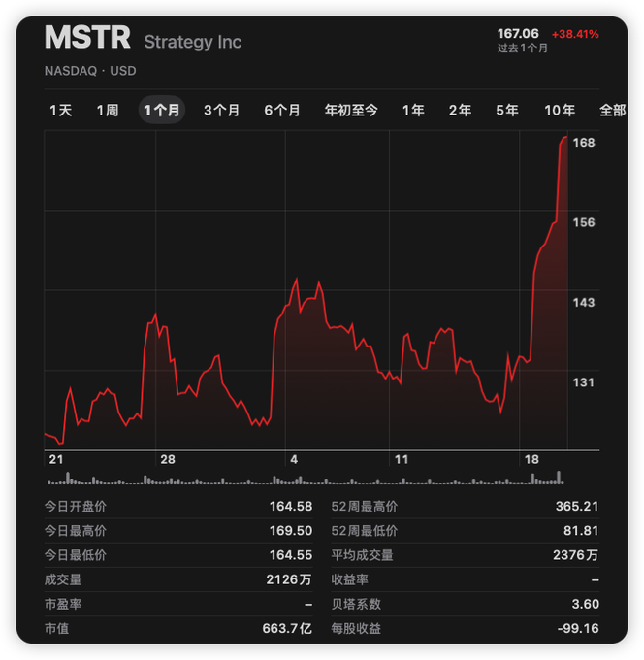Switch chart to 1周 range
Viewport: 644px width, 660px height.
pyautogui.click(x=108, y=111)
